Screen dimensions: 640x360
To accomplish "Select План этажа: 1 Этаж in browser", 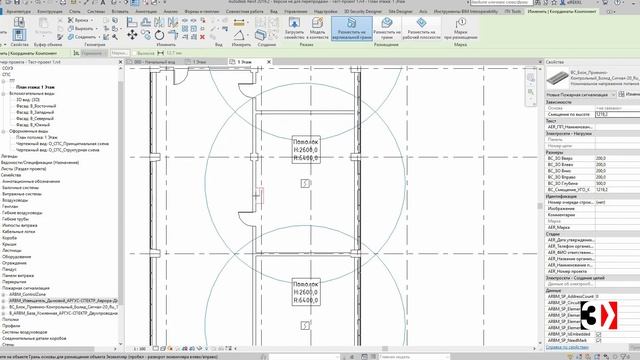I will tap(35, 87).
